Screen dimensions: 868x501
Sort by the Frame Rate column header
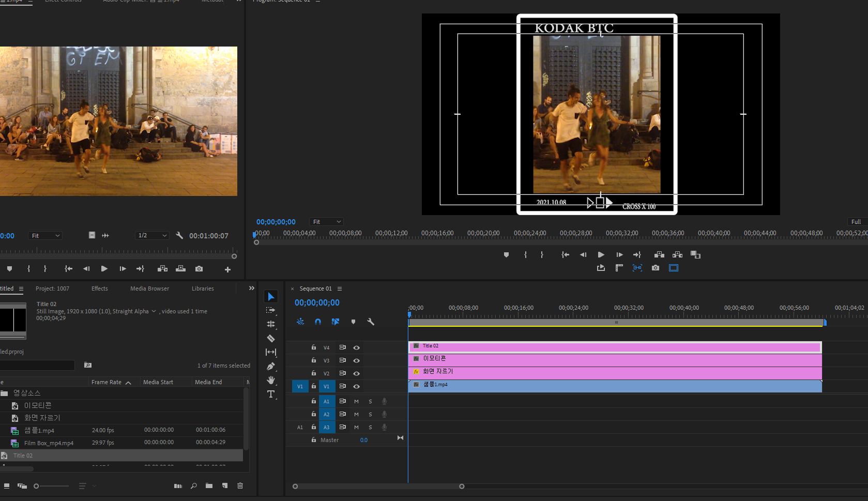click(106, 382)
